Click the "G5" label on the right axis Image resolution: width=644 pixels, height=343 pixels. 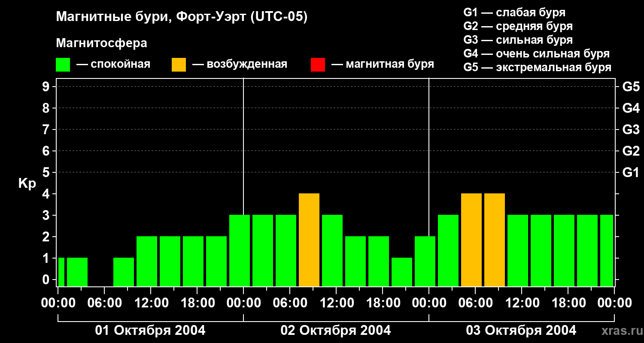pos(631,87)
